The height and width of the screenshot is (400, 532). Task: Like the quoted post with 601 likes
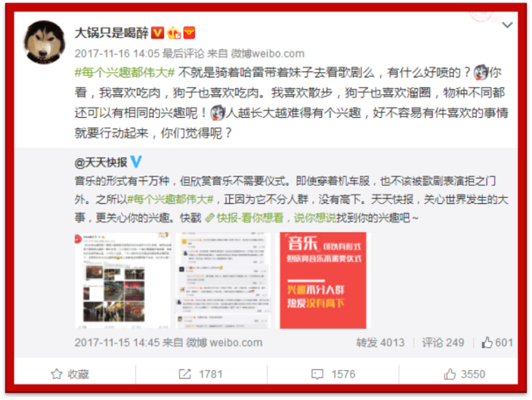pyautogui.click(x=497, y=343)
